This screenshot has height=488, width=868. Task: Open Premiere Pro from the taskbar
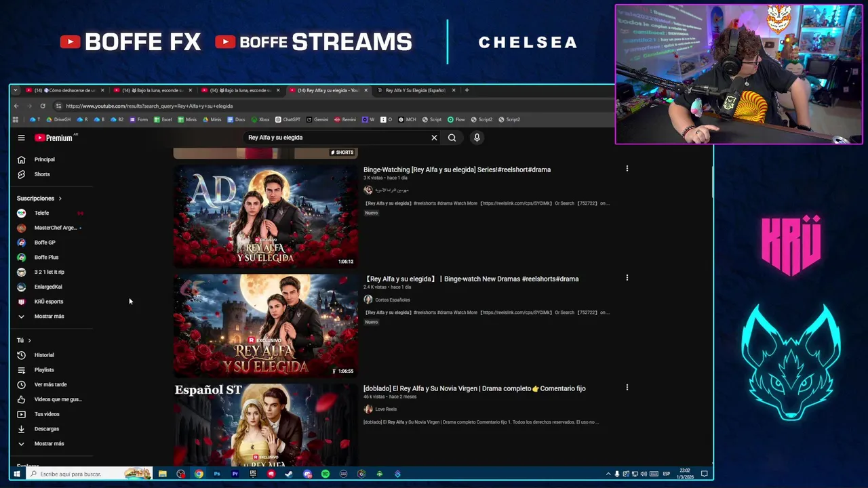[x=235, y=474]
